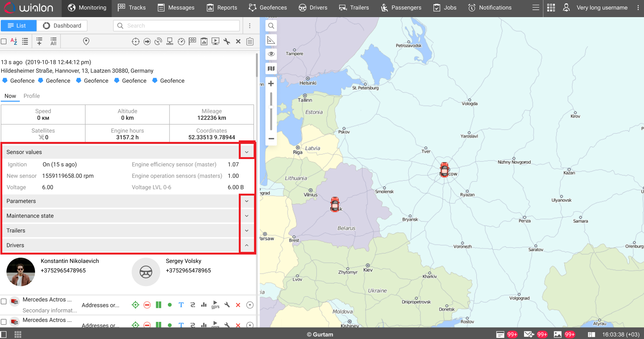
Task: Click the wrench icon in list toolbar
Action: pyautogui.click(x=227, y=41)
